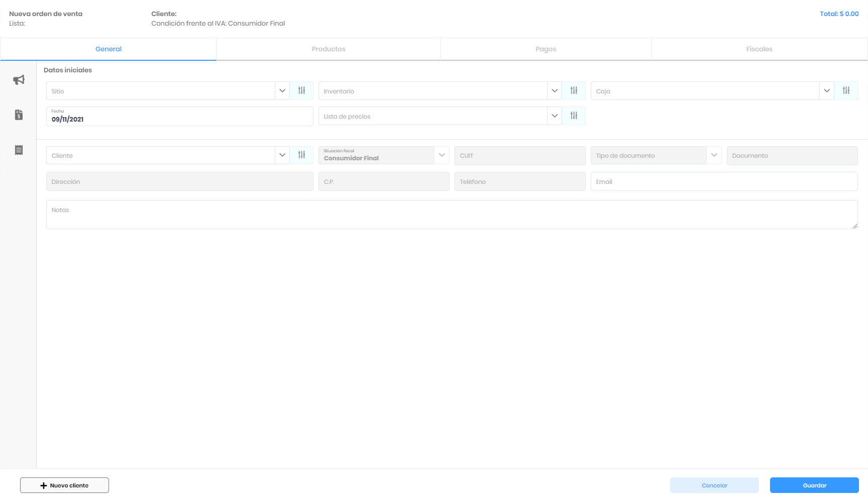
Task: Open the invoice dollar document sidebar icon
Action: (19, 115)
